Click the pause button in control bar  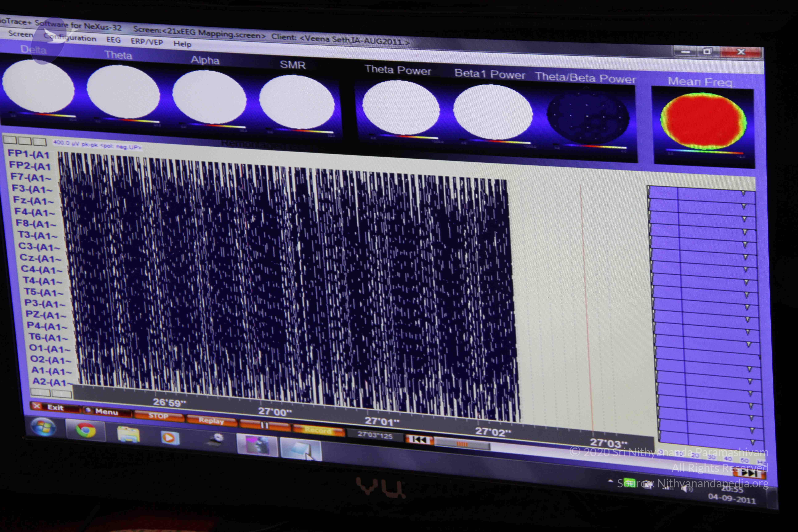click(x=265, y=425)
